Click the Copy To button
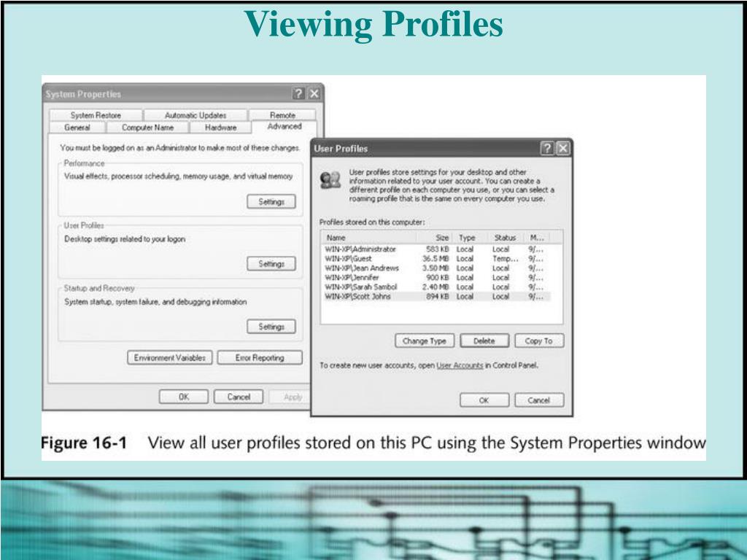747x560 pixels. [x=539, y=341]
